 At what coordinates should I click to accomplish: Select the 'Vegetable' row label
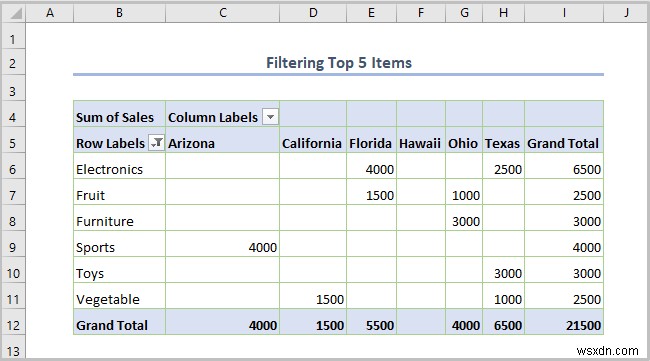(x=119, y=296)
